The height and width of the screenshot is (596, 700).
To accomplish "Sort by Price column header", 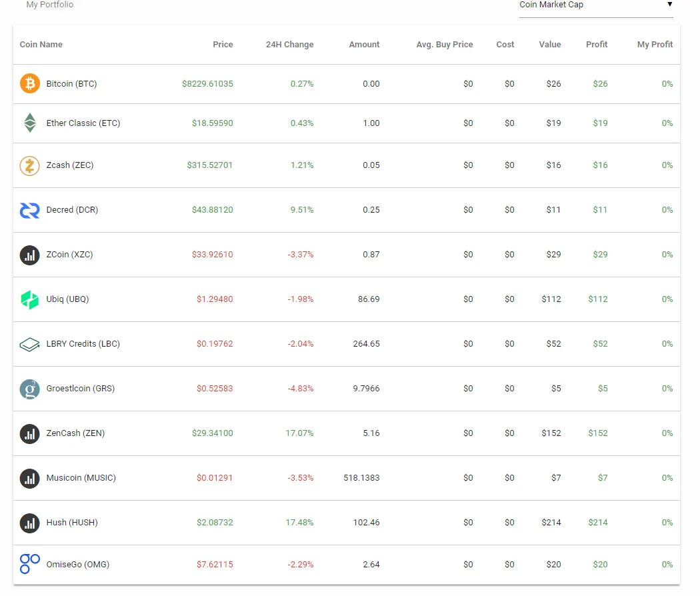I will (x=223, y=44).
